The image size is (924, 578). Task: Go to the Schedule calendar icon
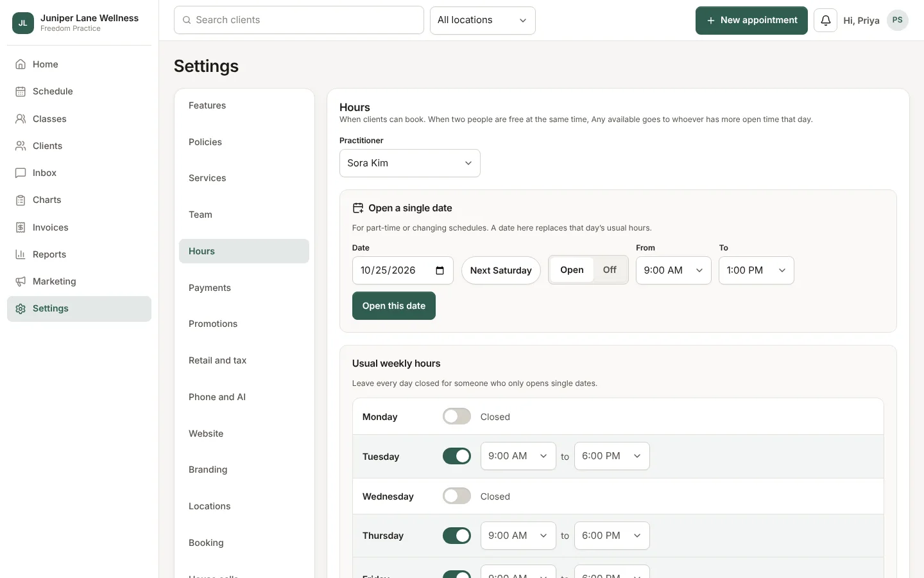tap(21, 91)
